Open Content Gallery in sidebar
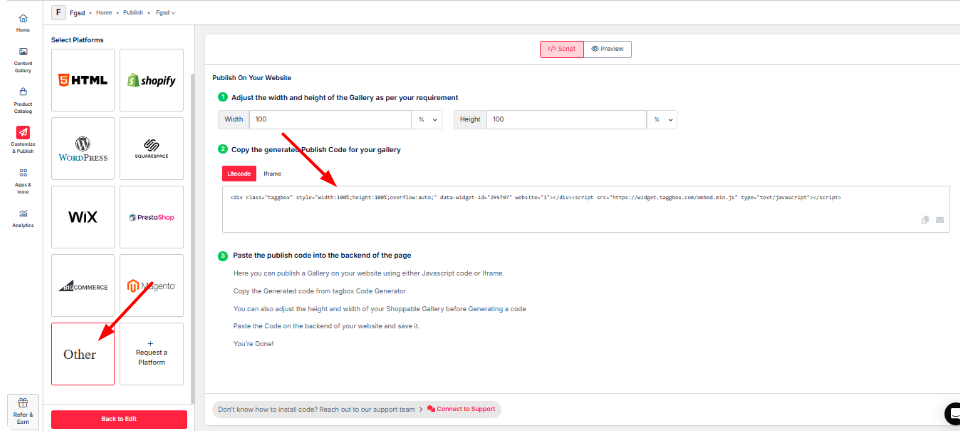 [x=23, y=60]
